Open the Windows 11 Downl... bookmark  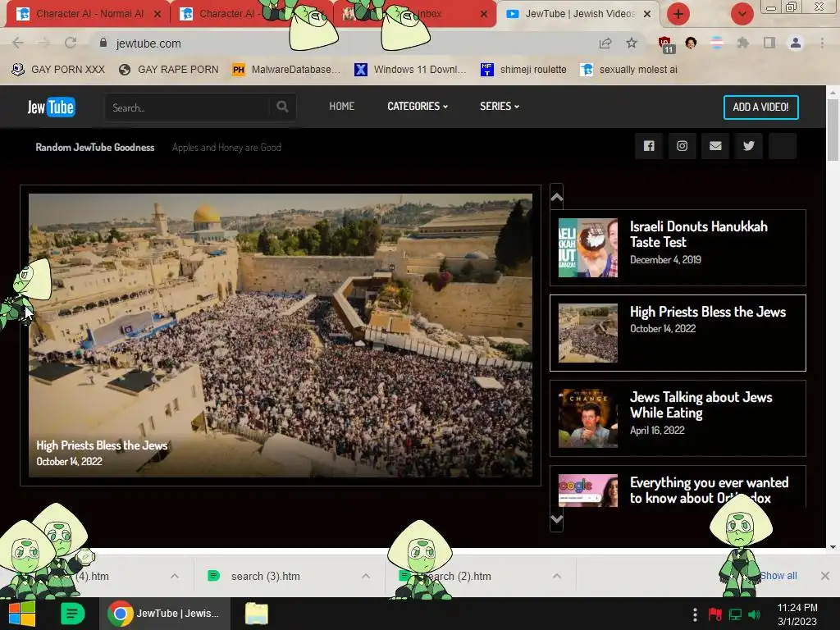point(410,70)
